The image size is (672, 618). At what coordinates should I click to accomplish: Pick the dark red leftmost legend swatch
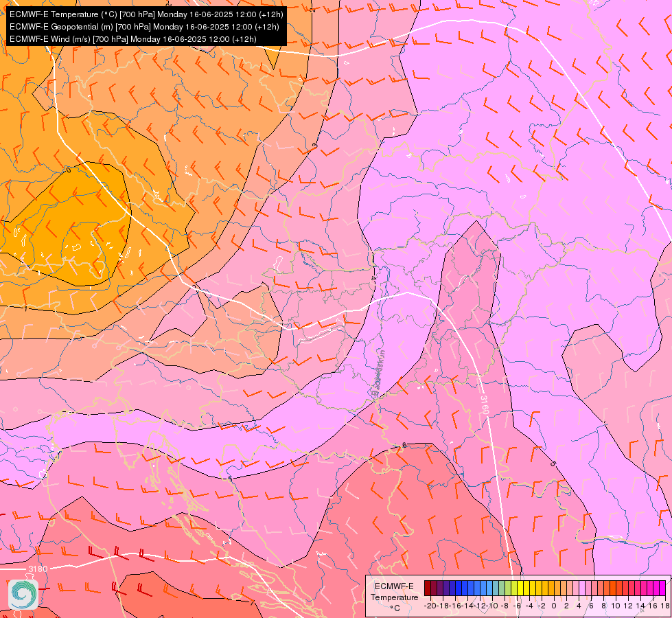427,588
